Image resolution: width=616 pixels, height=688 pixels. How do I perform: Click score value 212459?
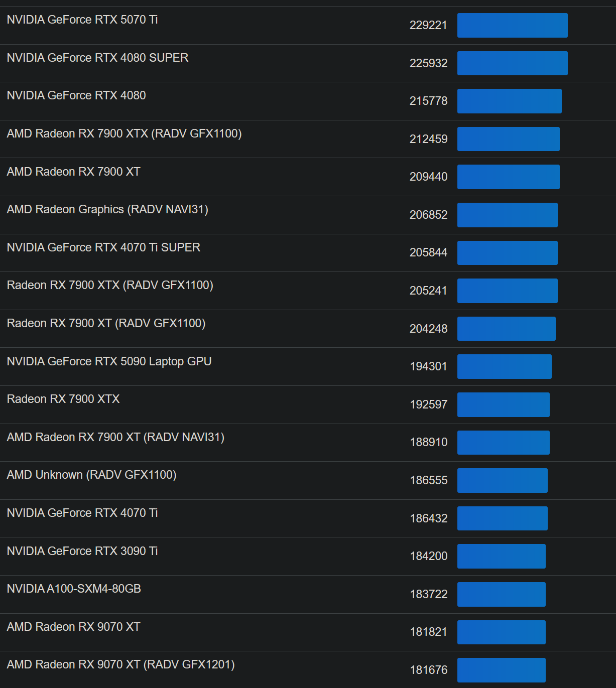click(x=428, y=139)
